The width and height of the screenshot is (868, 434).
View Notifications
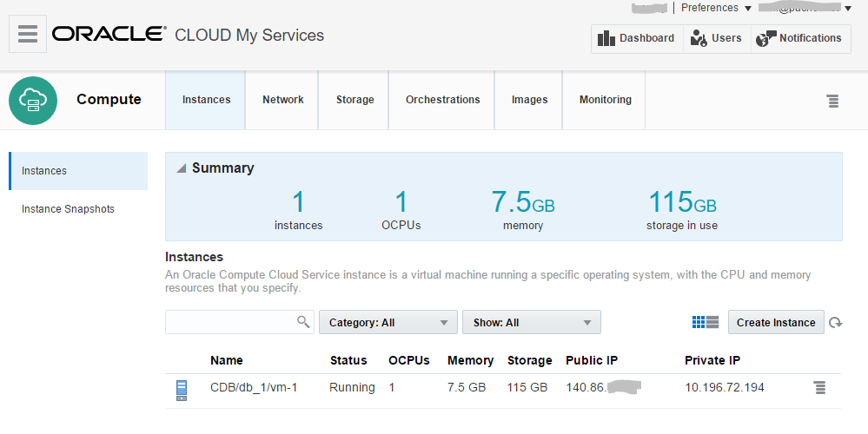coord(800,38)
